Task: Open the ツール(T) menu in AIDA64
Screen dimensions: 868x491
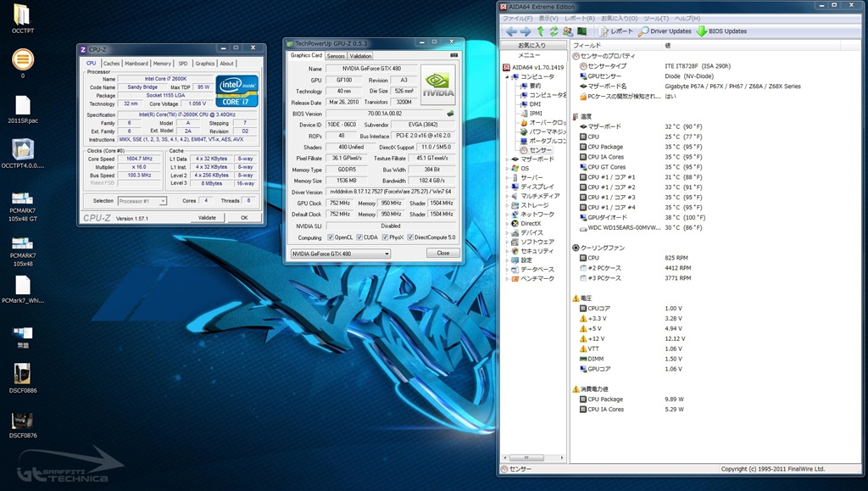Action: 656,18
